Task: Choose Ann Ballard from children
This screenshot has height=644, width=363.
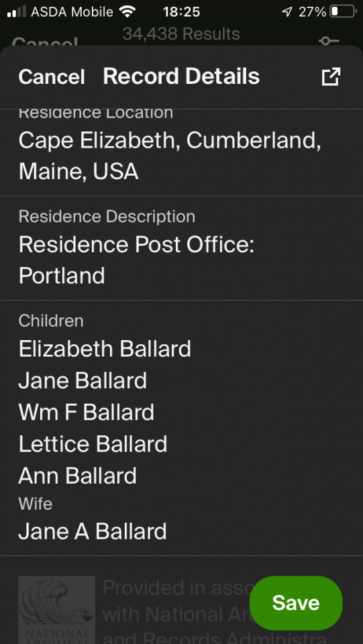Action: [x=78, y=476]
